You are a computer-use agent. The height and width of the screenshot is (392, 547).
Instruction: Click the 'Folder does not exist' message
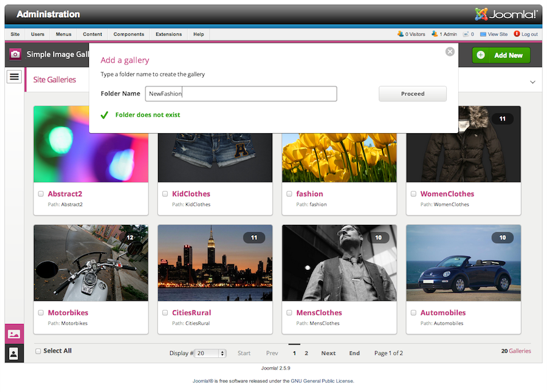148,115
